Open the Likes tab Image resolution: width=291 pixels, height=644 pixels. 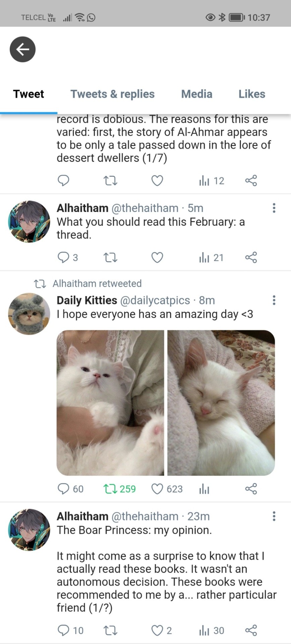click(252, 94)
